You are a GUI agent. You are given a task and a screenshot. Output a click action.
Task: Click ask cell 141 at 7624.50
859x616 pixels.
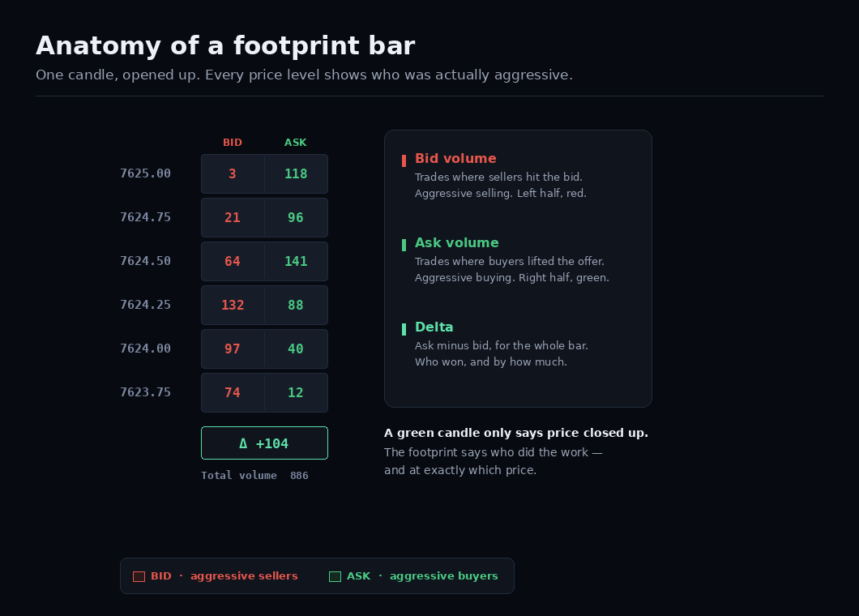[297, 262]
